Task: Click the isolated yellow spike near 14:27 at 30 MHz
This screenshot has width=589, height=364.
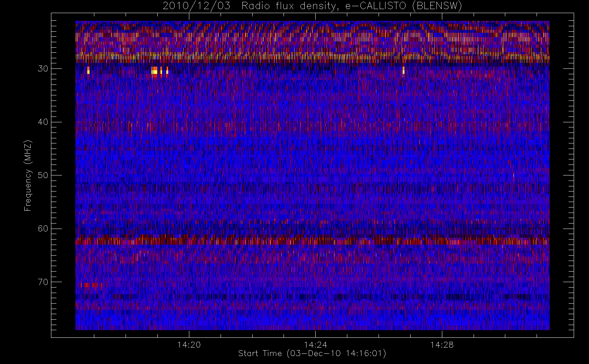Action: [x=403, y=71]
